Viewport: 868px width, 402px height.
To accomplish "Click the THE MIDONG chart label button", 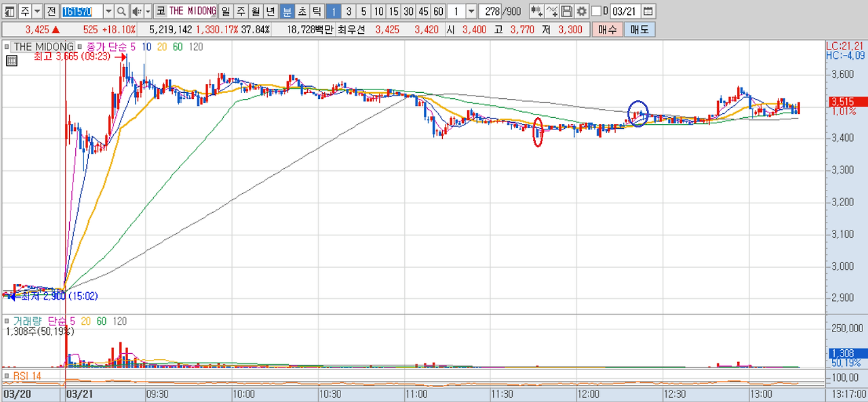I will point(43,47).
